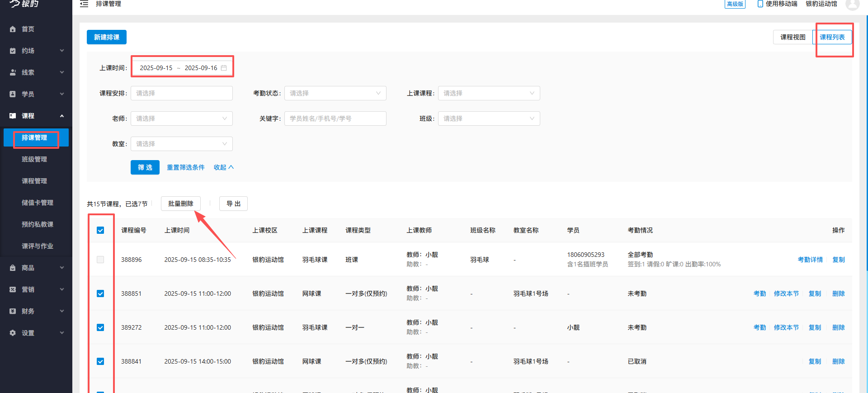Viewport: 868px width, 393px height.
Task: Expand the 商品 sidebar menu
Action: pos(62,268)
